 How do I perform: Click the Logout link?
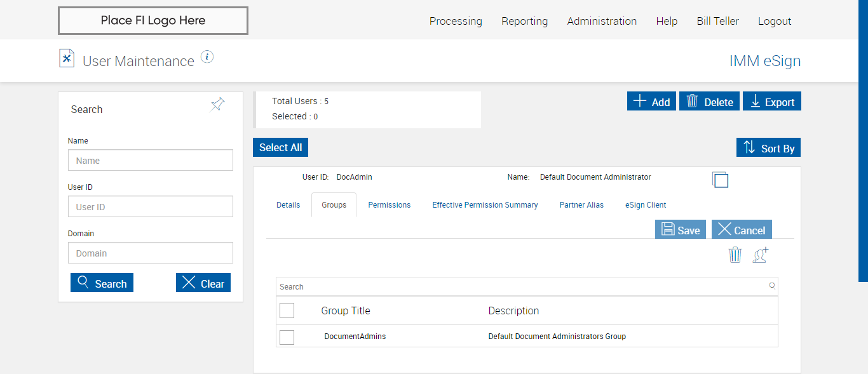(x=775, y=21)
